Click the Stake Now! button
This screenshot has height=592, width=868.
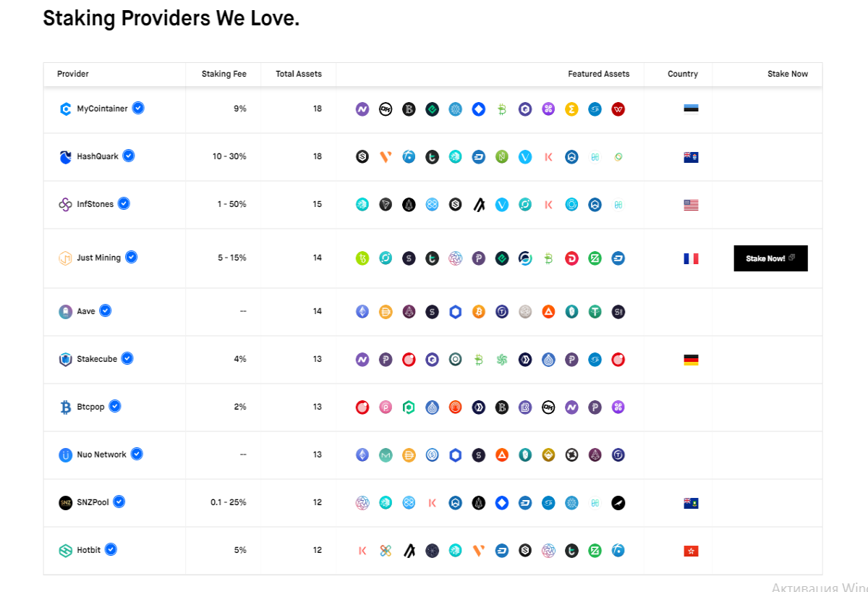click(770, 258)
